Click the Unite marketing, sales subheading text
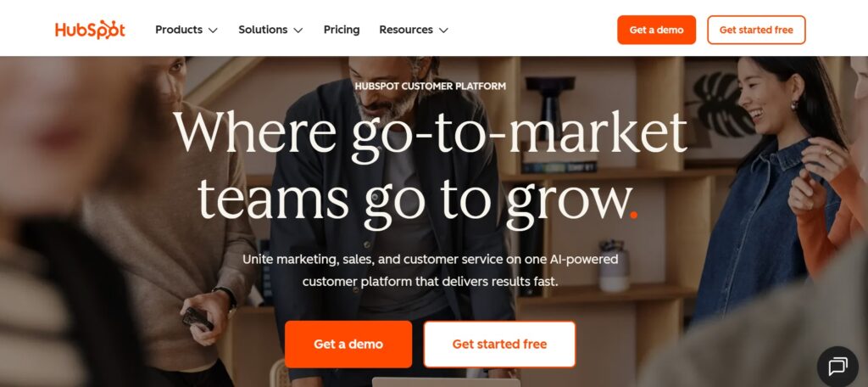Viewport: 868px width, 387px height. point(430,270)
